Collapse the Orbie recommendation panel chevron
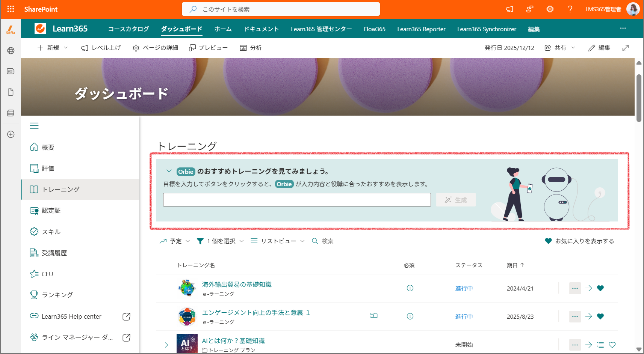Image resolution: width=644 pixels, height=354 pixels. [x=169, y=171]
